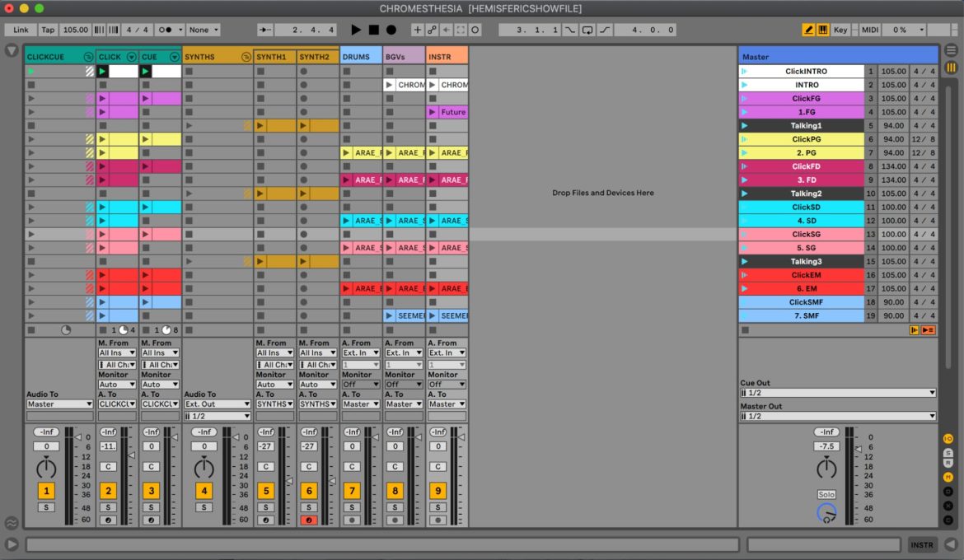Viewport: 964px width, 560px height.
Task: Enable Draw Mode with the pencil icon
Action: coord(807,29)
